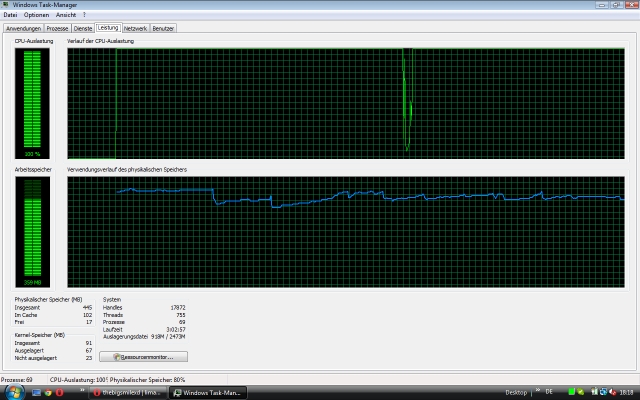640x400 pixels.
Task: Click the CPU usage history graph
Action: point(346,103)
